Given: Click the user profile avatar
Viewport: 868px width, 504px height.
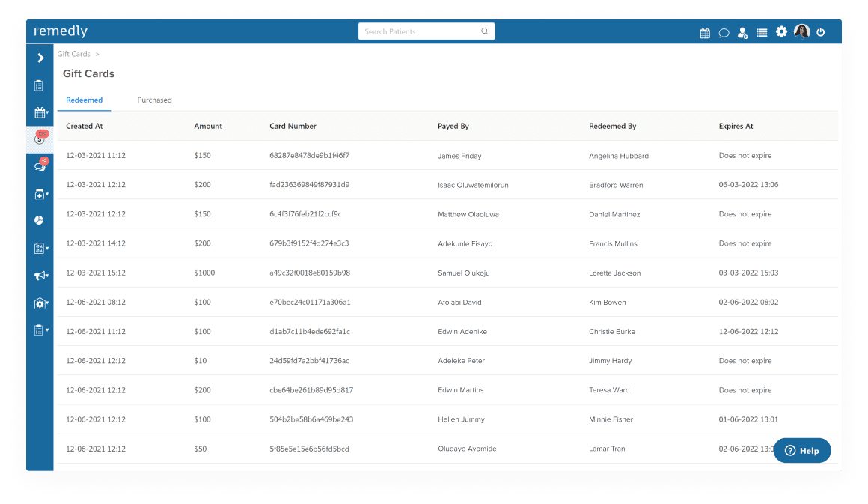Looking at the screenshot, I should 801,31.
